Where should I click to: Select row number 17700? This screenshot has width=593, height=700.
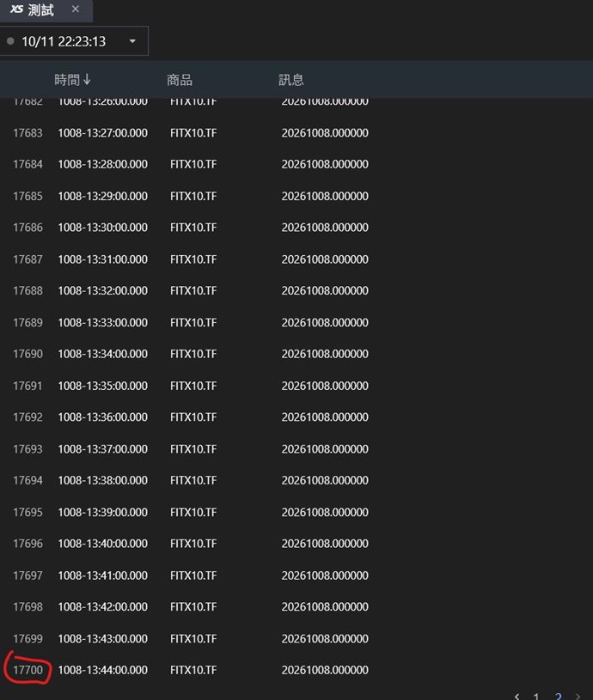pos(28,670)
